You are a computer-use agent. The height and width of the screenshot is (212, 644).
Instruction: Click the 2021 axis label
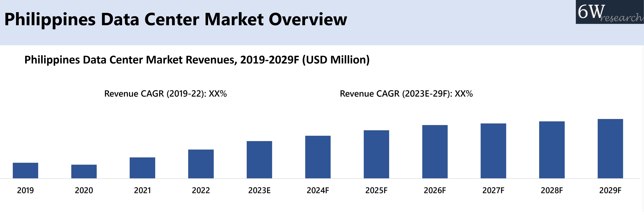(142, 190)
